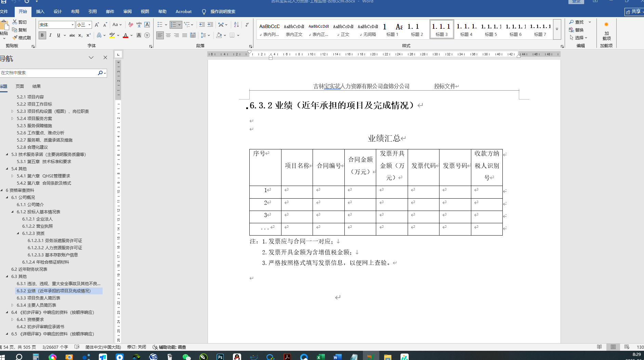
Task: Apply strikethrough formatting
Action: point(72,35)
